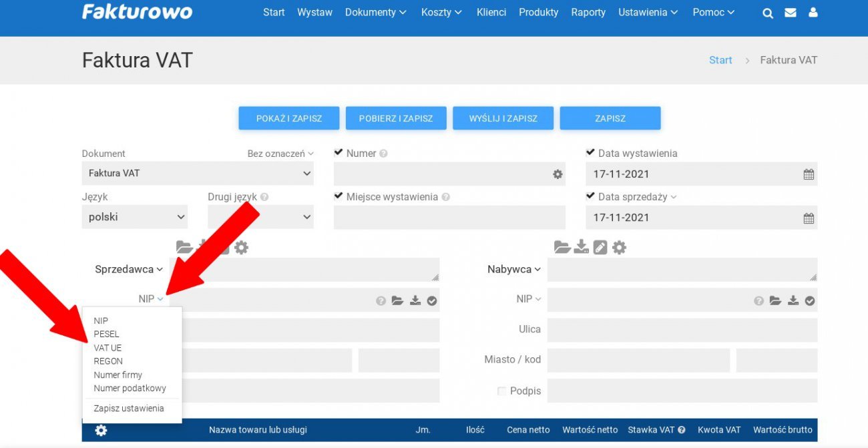Open calendar for Data wystawienia
The image size is (868, 448).
[808, 174]
